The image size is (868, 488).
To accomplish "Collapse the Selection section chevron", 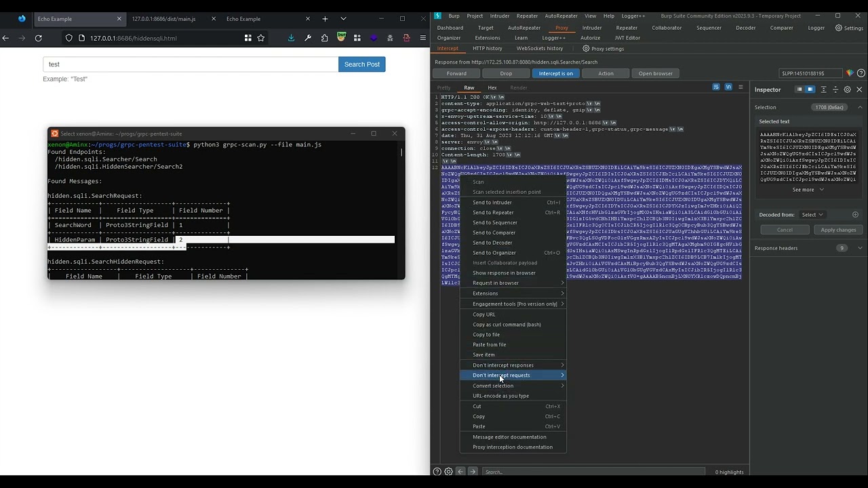I will [x=860, y=107].
